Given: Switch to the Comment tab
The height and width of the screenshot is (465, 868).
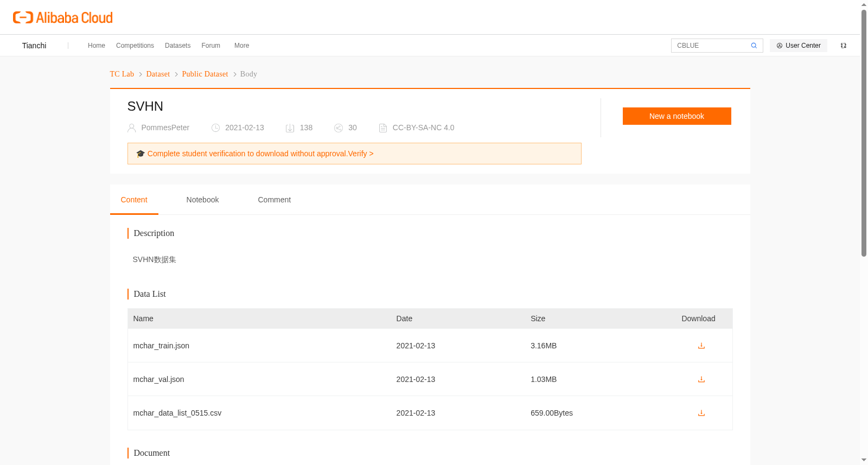Looking at the screenshot, I should click(275, 200).
